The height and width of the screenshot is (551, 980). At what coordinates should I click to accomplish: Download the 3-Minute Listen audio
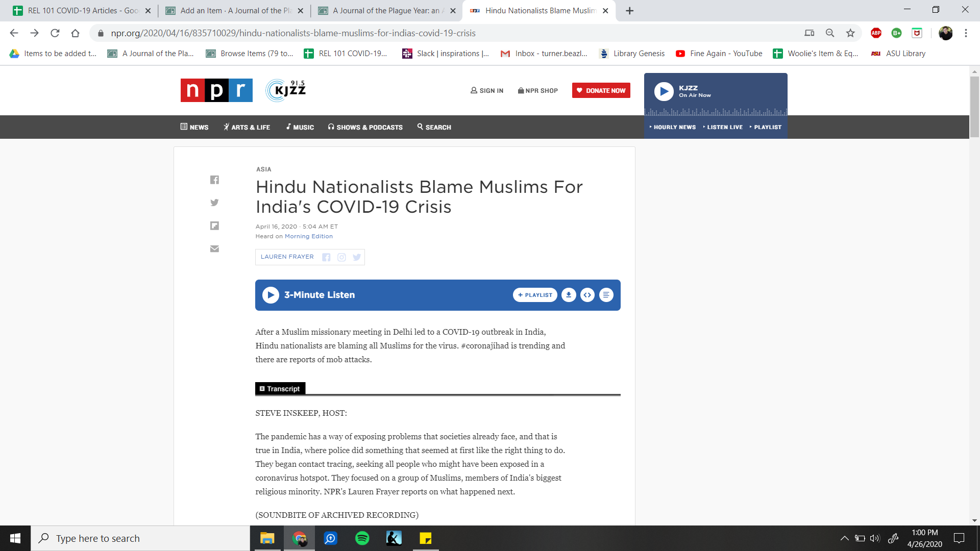coord(569,295)
